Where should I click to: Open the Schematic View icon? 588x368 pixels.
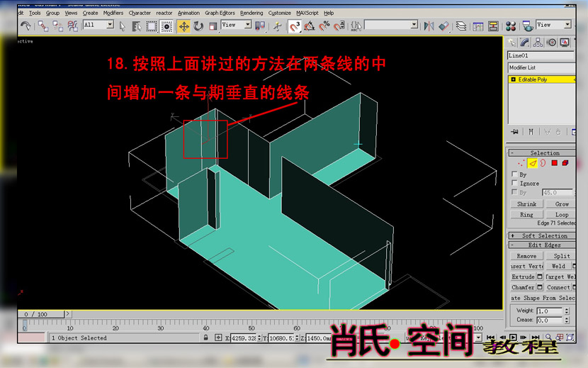[493, 26]
